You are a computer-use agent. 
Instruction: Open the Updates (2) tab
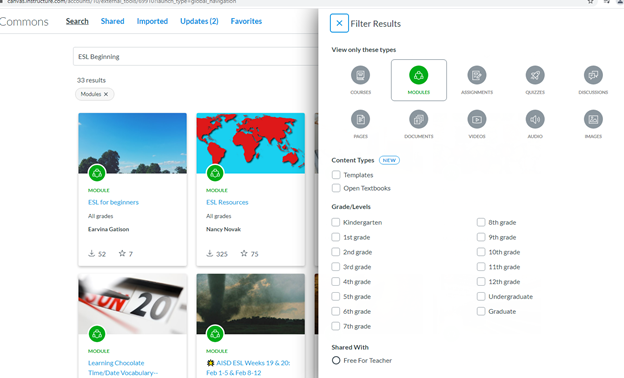(x=199, y=21)
